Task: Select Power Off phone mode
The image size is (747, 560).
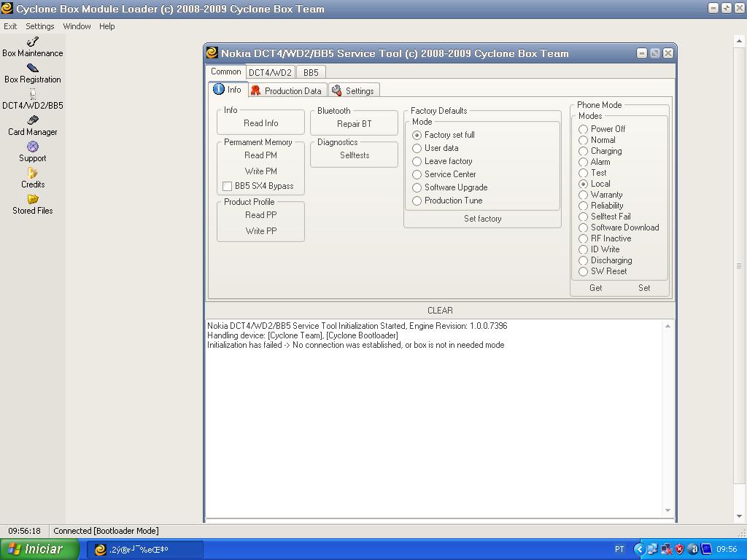Action: (583, 129)
